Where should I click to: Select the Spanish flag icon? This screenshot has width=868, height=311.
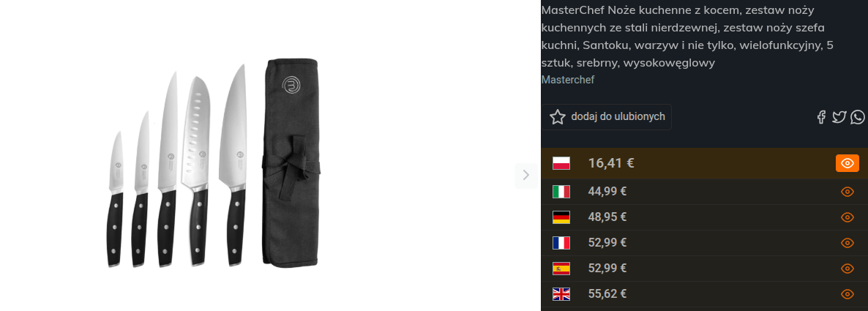561,269
